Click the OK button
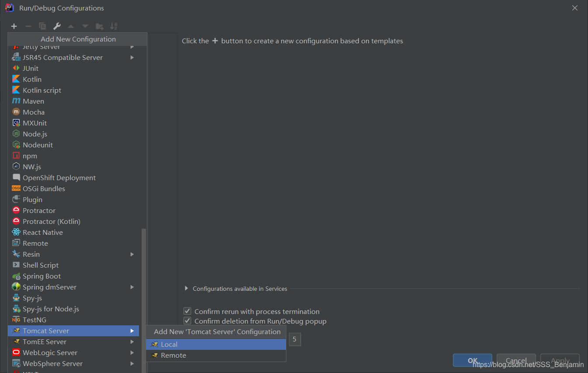 473,360
